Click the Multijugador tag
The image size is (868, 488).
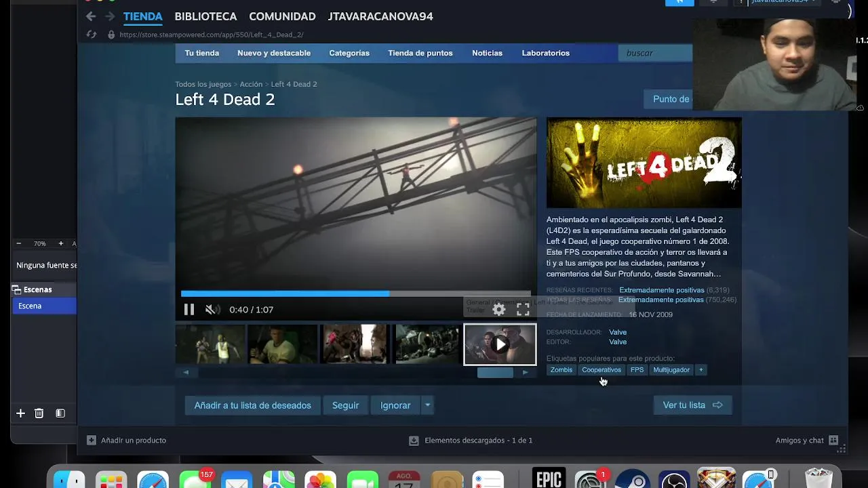(x=671, y=370)
